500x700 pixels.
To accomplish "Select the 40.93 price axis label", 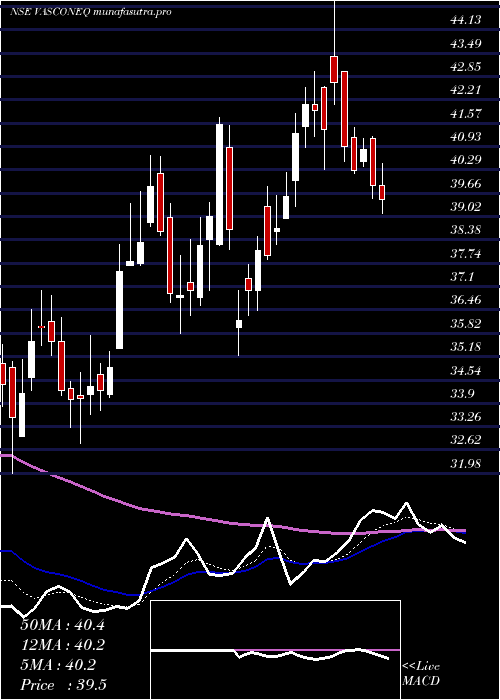I will tap(466, 137).
